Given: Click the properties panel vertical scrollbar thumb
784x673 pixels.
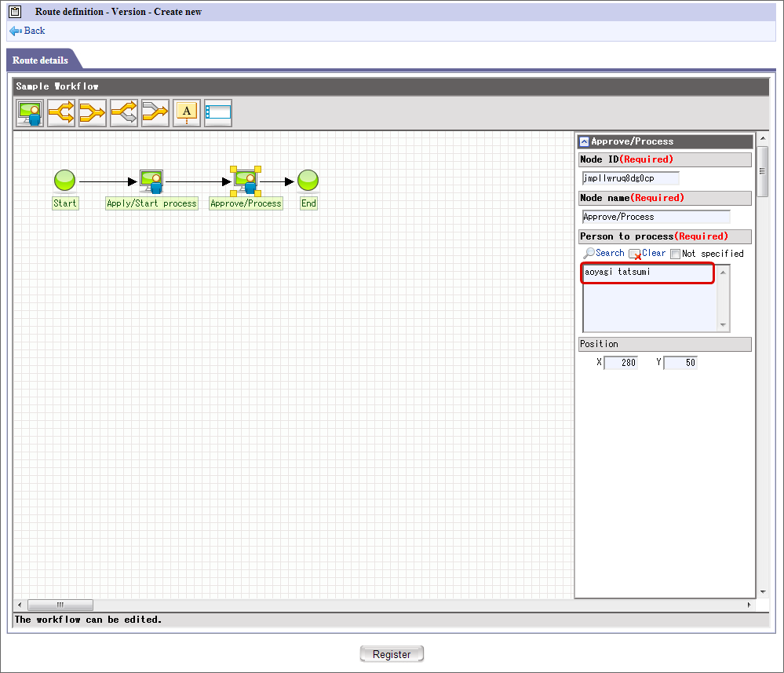Looking at the screenshot, I should coord(763,171).
